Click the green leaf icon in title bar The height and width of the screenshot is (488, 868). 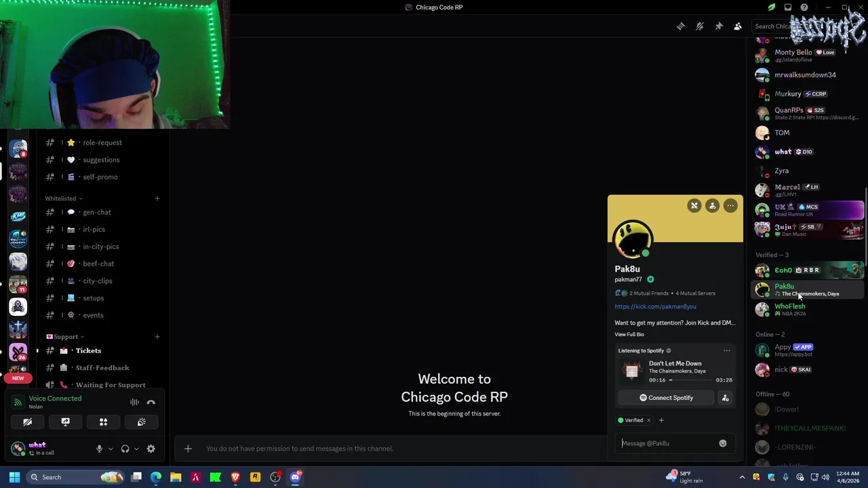771,7
